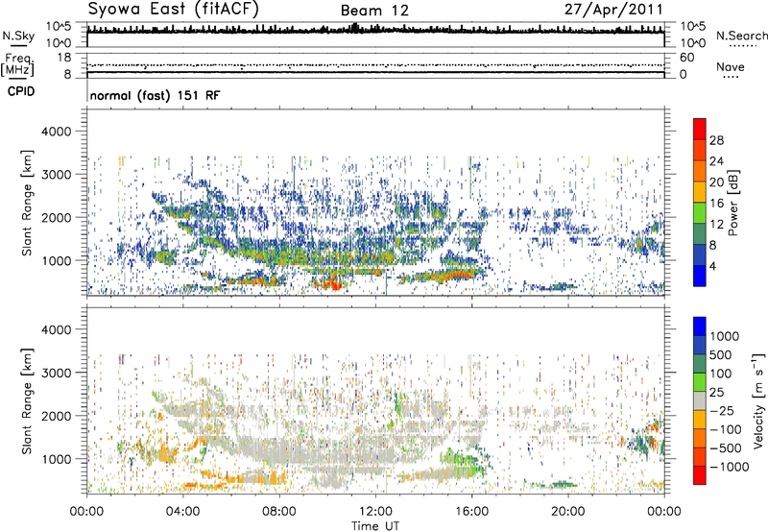Viewport: 768px width, 532px height.
Task: Click the "500" label on the Velocity color bar
Action: pos(720,354)
